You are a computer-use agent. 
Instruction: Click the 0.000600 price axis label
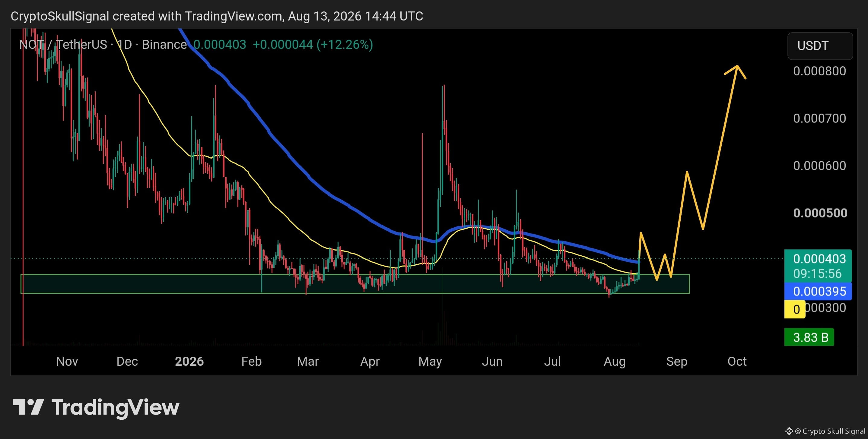[819, 166]
